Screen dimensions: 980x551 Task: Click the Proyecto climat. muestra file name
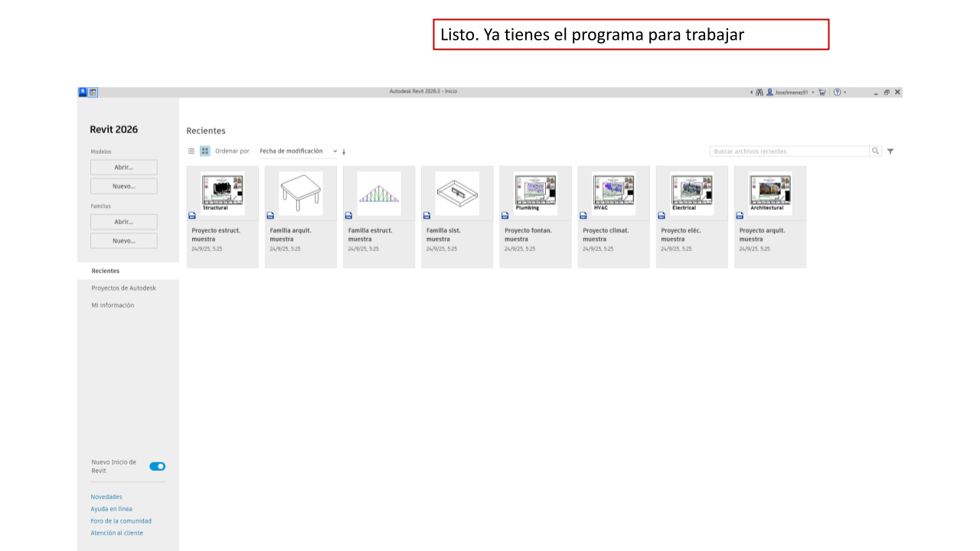tap(606, 235)
